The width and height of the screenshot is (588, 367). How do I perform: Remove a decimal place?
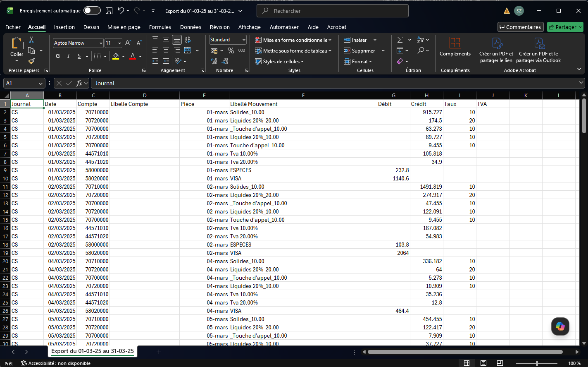[225, 61]
